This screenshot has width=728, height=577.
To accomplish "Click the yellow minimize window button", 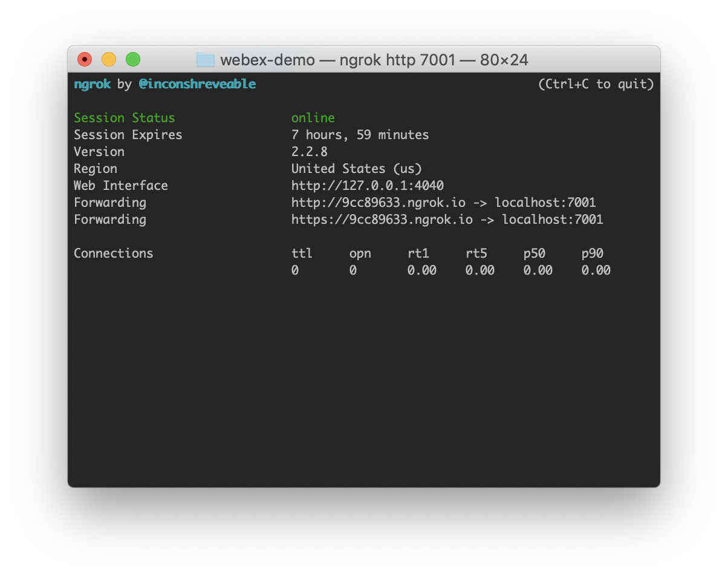I will tap(109, 59).
